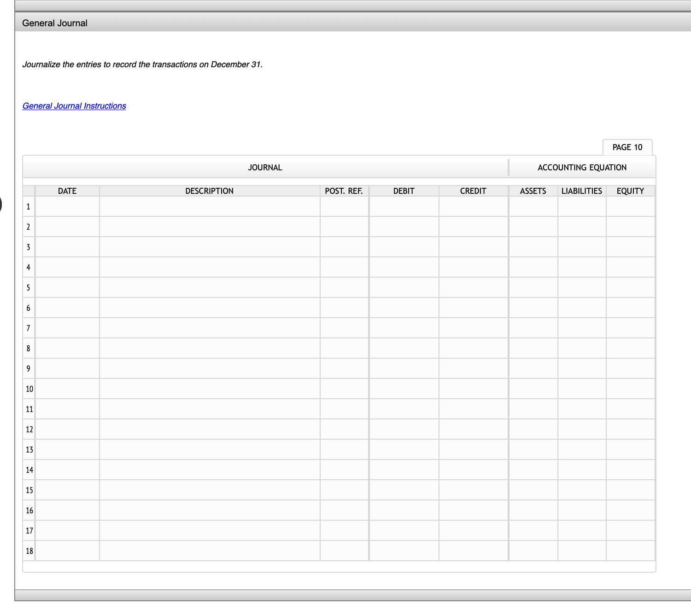Click the Description field in row 1

click(209, 206)
